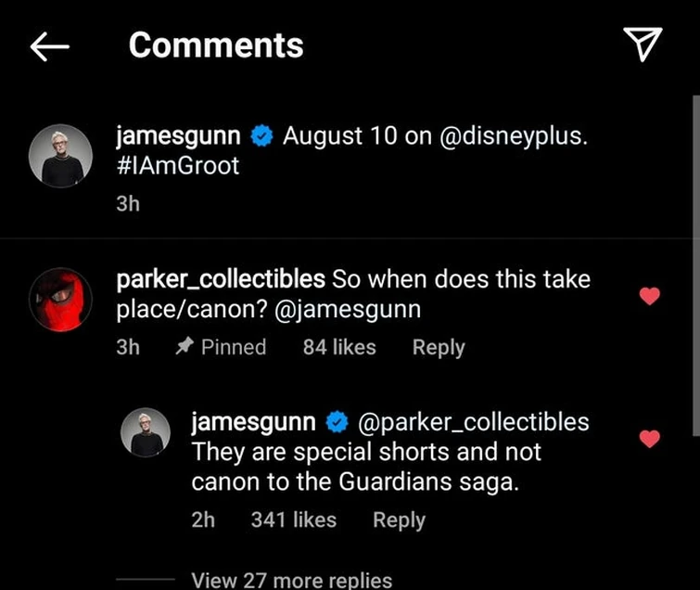Open the #IAmGroot hashtag
This screenshot has width=700, height=590.
tap(177, 169)
